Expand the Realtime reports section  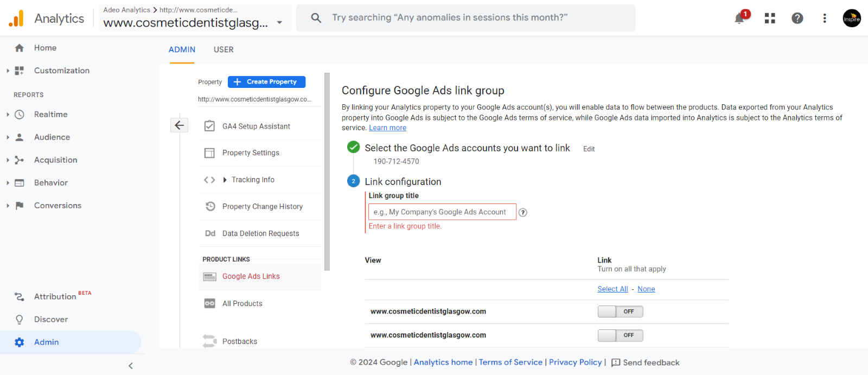[8, 115]
